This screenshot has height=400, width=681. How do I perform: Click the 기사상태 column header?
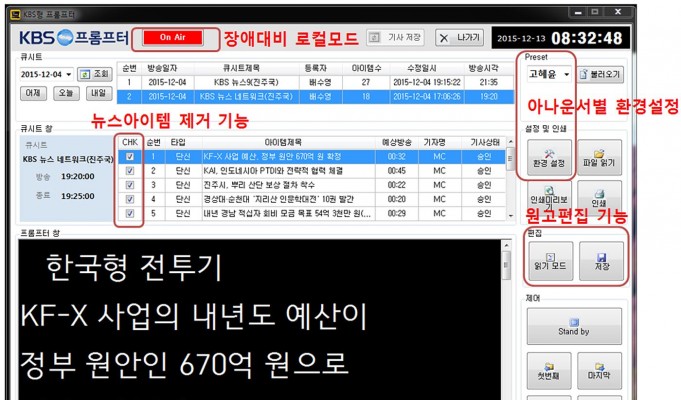point(484,142)
